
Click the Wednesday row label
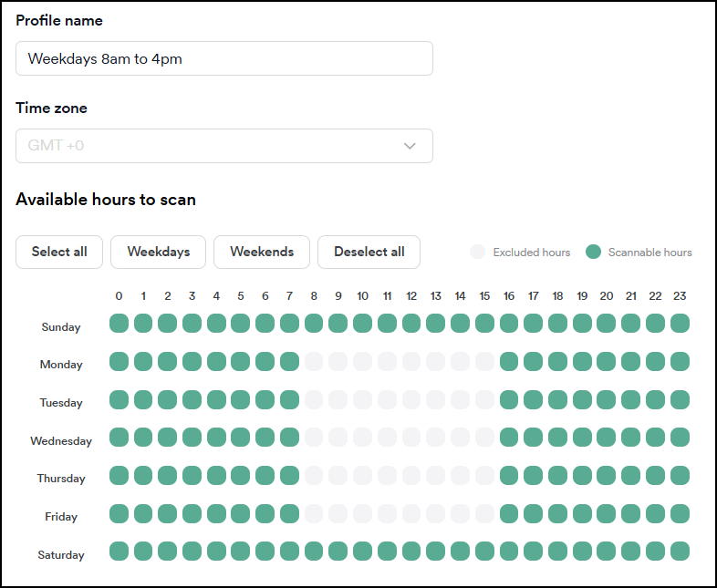[61, 441]
